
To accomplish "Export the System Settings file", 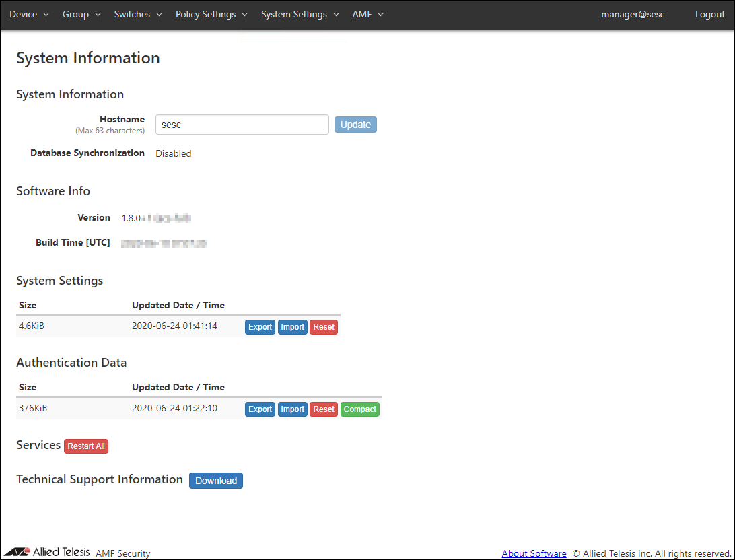I will point(260,327).
